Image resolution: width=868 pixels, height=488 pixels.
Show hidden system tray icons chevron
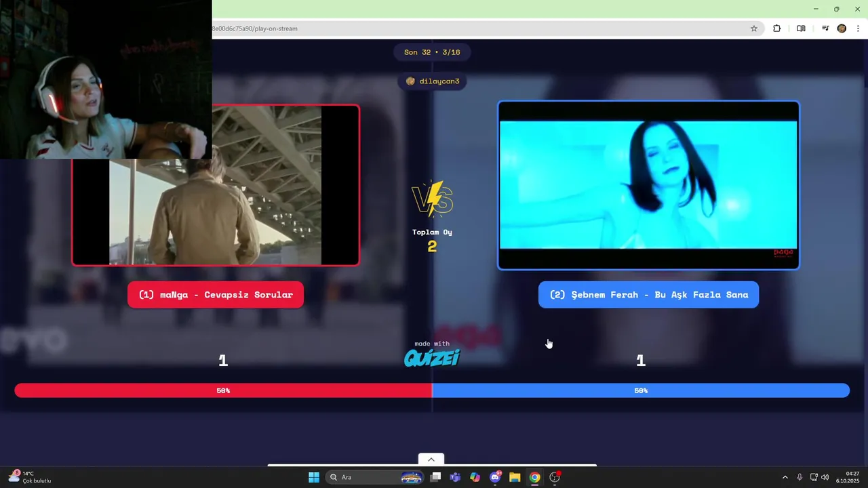pos(785,477)
